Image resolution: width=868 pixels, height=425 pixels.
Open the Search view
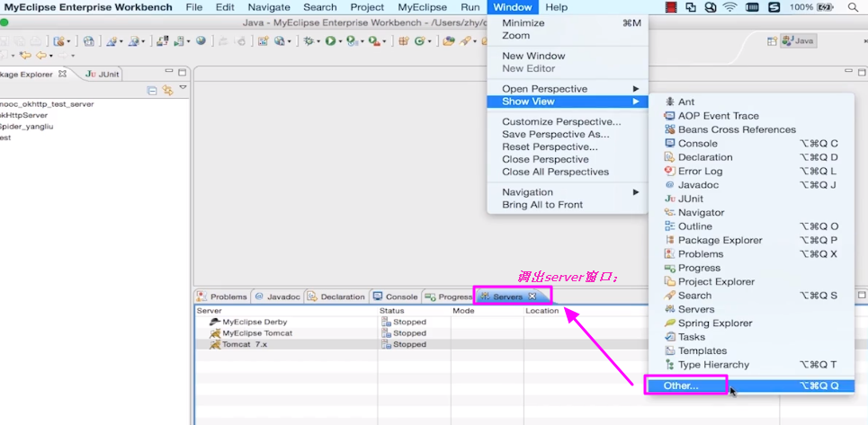coord(752,295)
